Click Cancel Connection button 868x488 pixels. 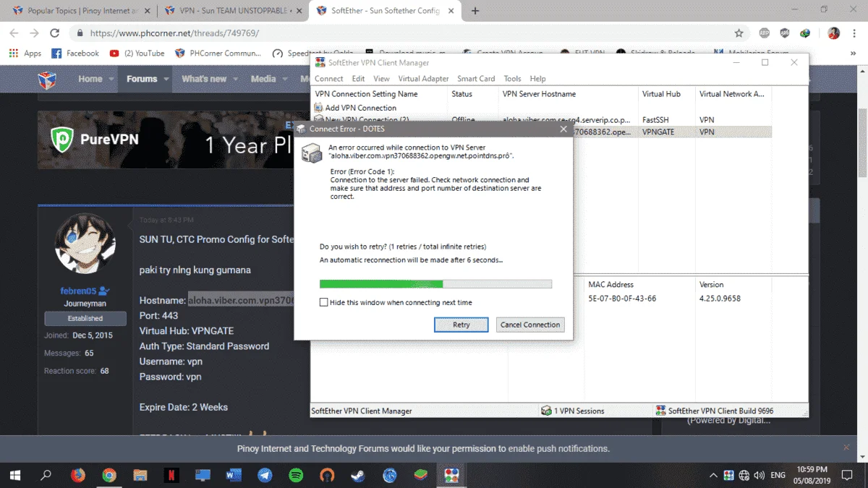pyautogui.click(x=530, y=325)
